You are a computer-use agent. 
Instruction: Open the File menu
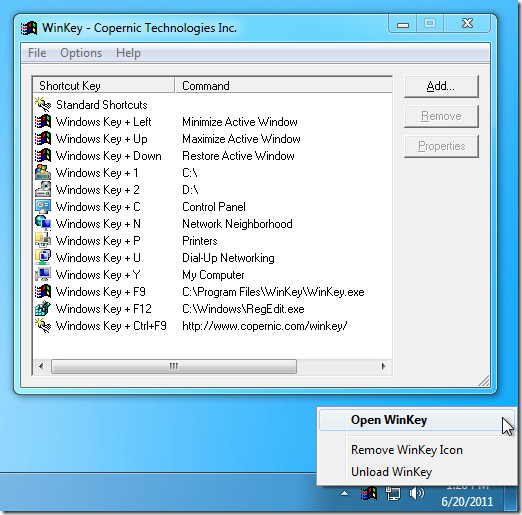(x=37, y=53)
